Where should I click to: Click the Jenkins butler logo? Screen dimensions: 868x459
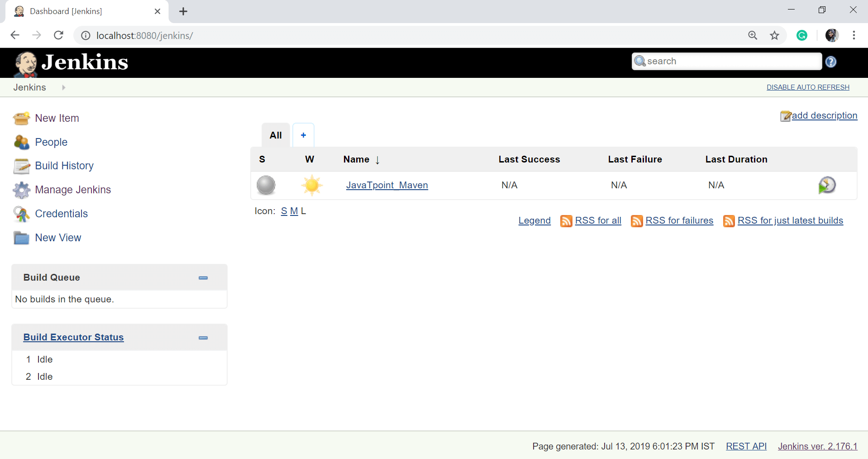click(25, 64)
